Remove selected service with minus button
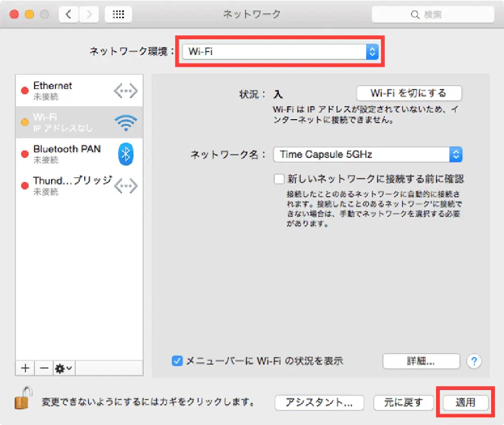The width and height of the screenshot is (504, 425). tap(44, 368)
